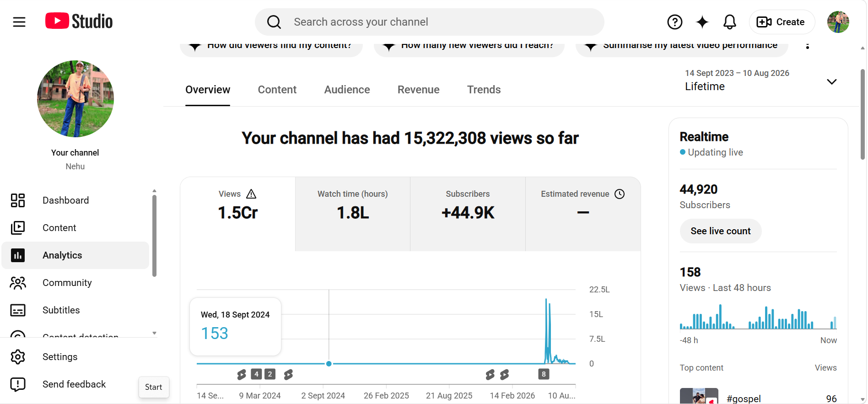Click the channel profile picture in sidebar
The height and width of the screenshot is (404, 868).
(75, 99)
